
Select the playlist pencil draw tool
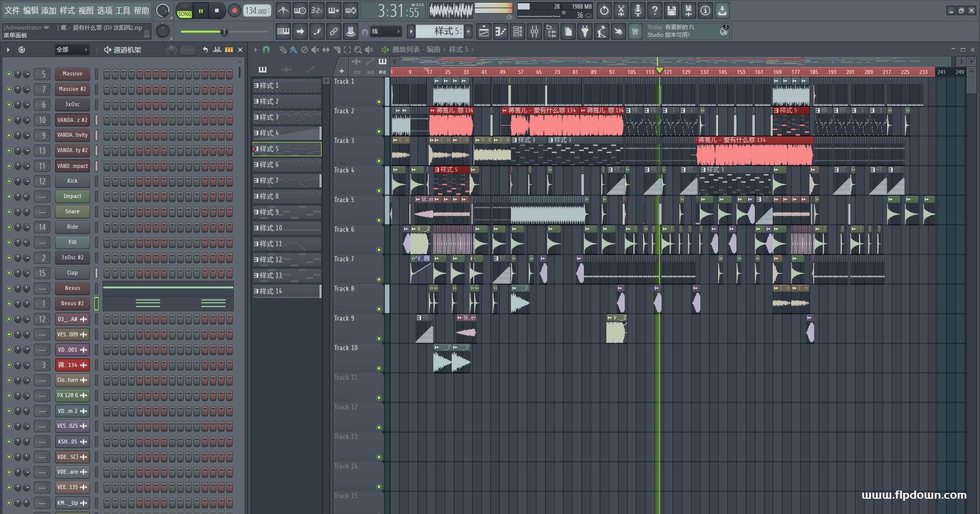[283, 50]
